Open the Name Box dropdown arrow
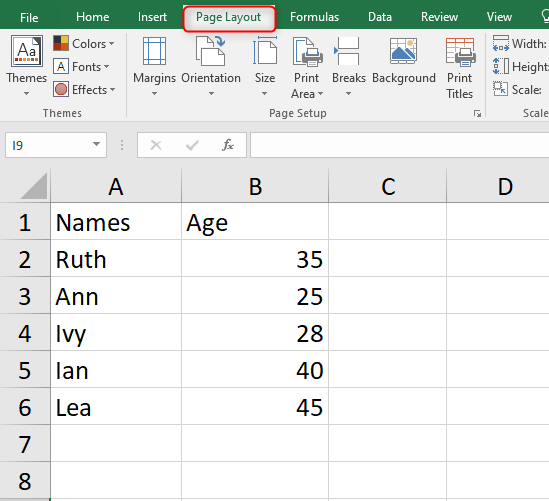This screenshot has height=501, width=549. [96, 145]
